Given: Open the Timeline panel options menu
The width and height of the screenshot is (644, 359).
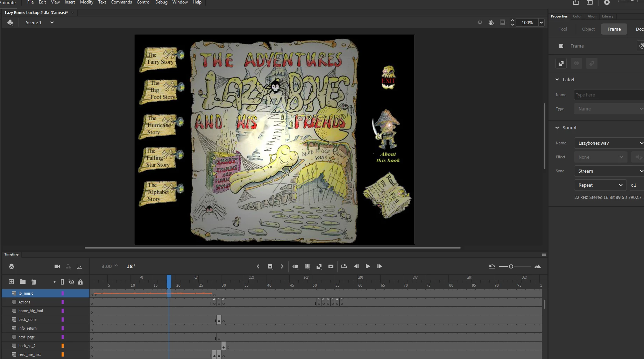Looking at the screenshot, I should [544, 254].
